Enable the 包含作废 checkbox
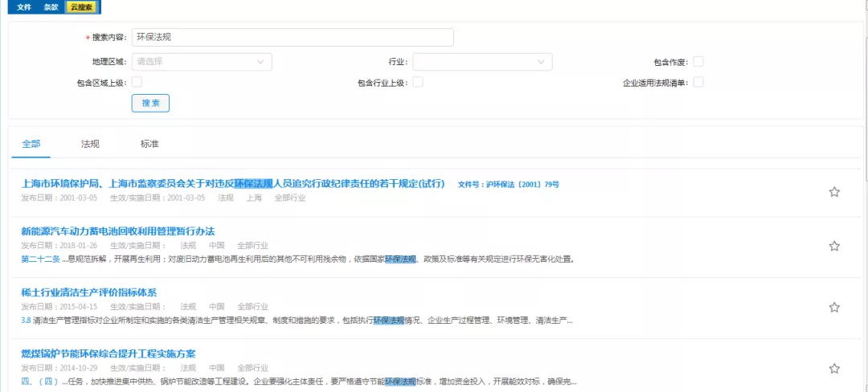This screenshot has height=392, width=868. click(x=698, y=61)
